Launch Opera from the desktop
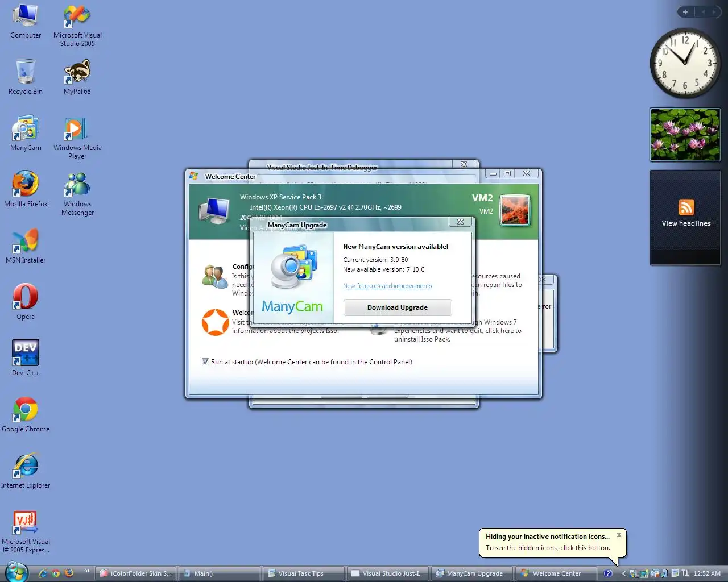The width and height of the screenshot is (728, 582). tap(26, 302)
